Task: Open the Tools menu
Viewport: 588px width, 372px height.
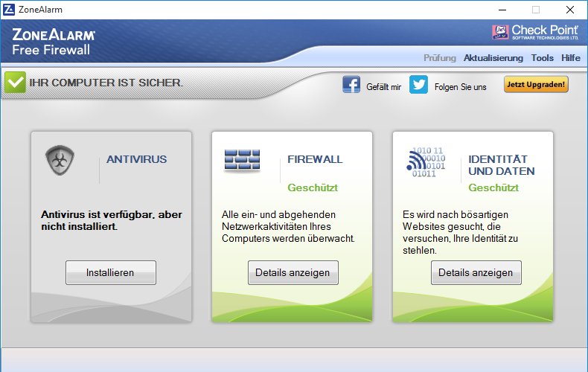Action: pos(543,58)
